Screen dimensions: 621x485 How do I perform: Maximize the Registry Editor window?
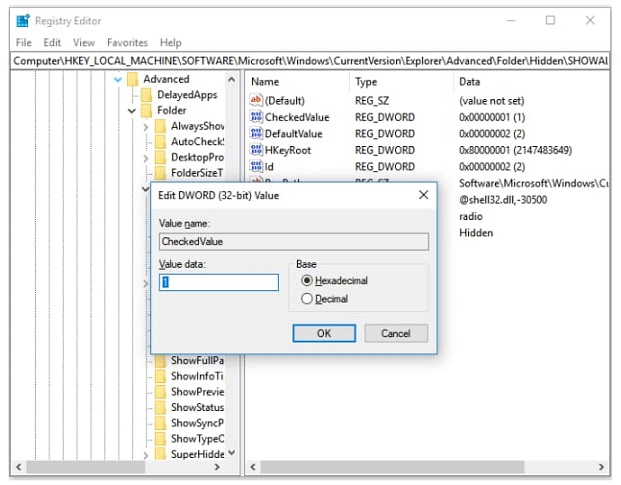pos(550,20)
